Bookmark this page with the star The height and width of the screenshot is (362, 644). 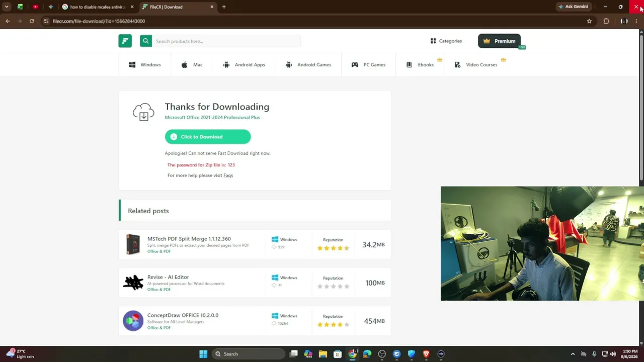pos(589,21)
